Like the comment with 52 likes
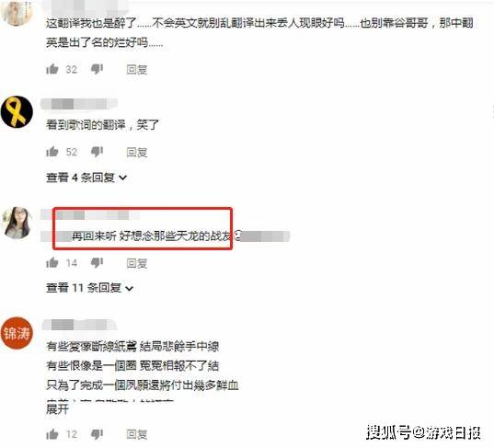Image resolution: width=494 pixels, height=448 pixels. click(52, 152)
